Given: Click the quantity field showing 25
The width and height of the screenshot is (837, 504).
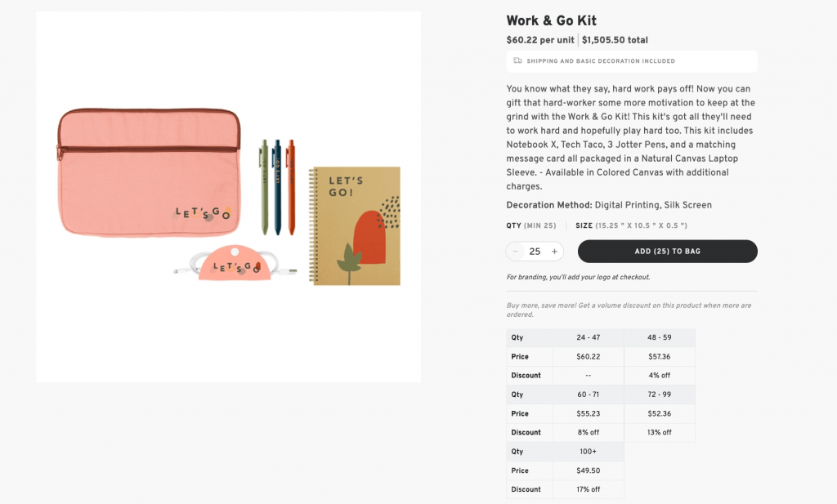Looking at the screenshot, I should (x=535, y=251).
